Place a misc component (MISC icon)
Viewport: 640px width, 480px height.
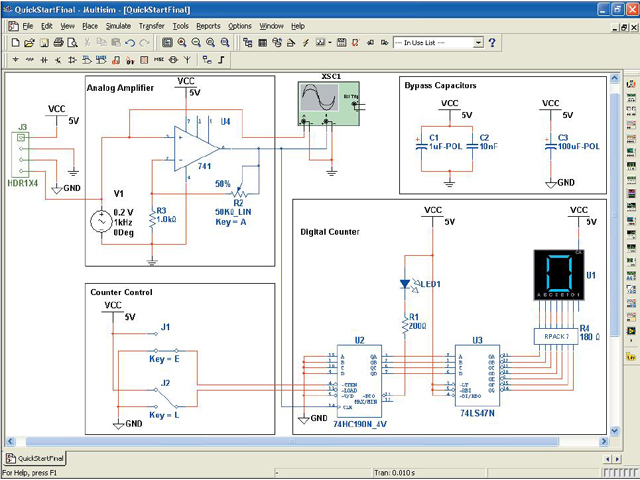(159, 60)
